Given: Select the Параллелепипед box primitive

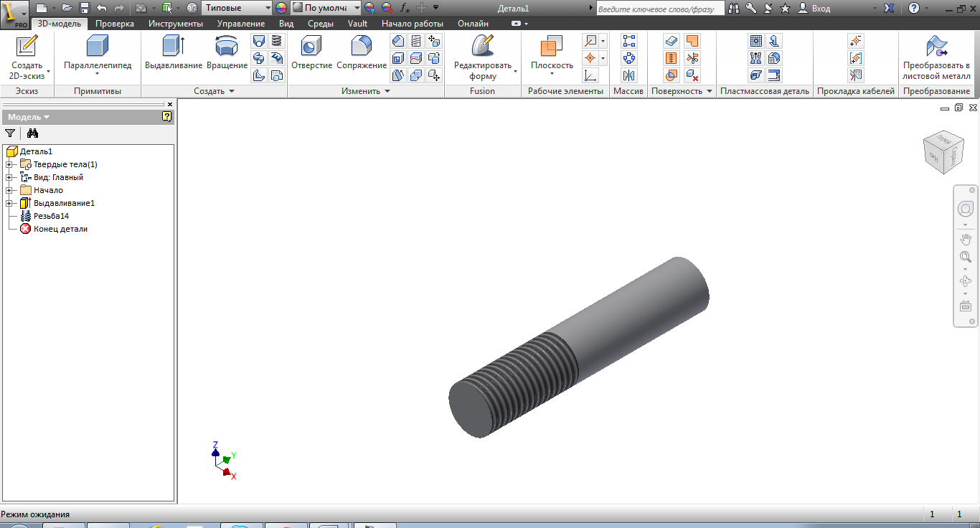Looking at the screenshot, I should 98,52.
